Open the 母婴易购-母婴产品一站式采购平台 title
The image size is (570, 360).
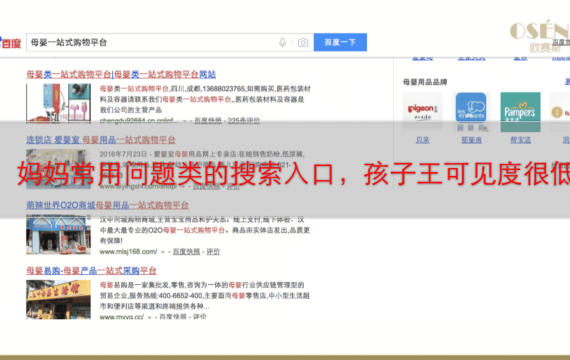click(91, 271)
